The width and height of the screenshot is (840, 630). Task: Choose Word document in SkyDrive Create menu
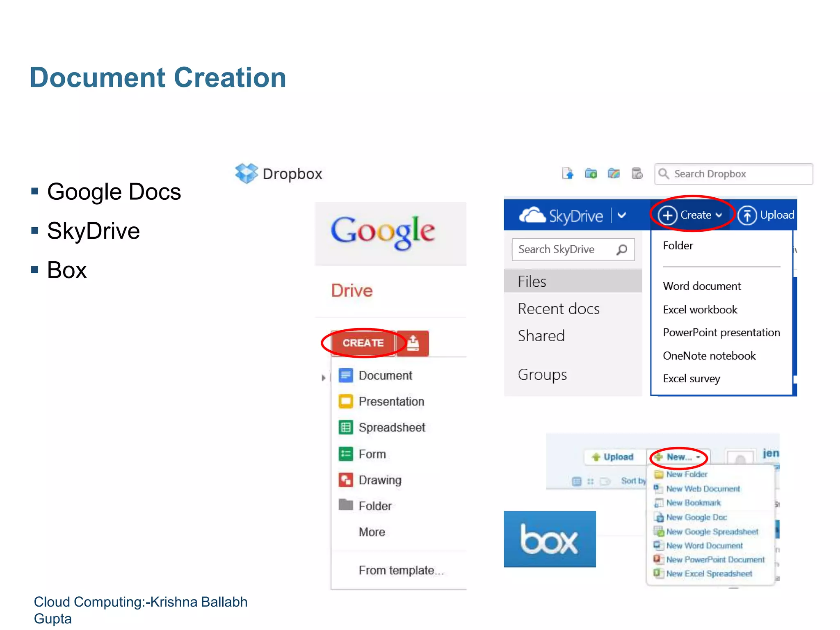click(702, 286)
